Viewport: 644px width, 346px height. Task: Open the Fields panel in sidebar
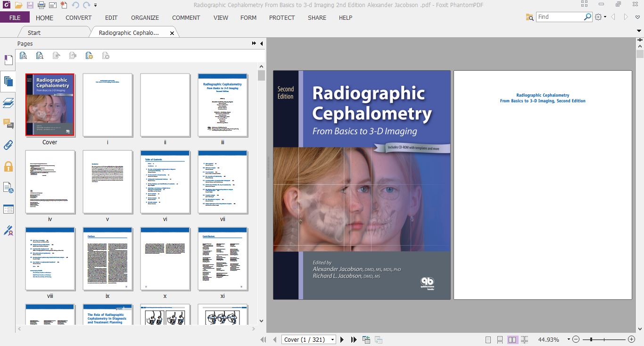[8, 209]
